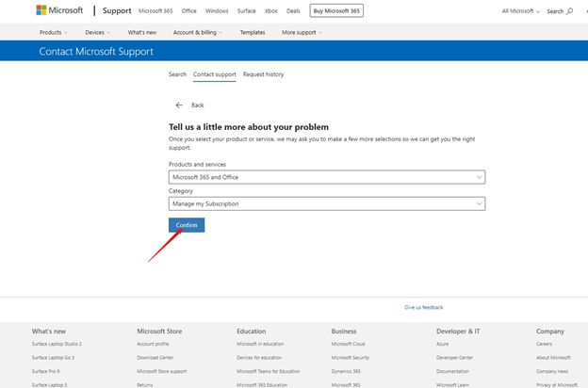Open the Documentation footer link
This screenshot has width=588, height=388.
[x=452, y=371]
